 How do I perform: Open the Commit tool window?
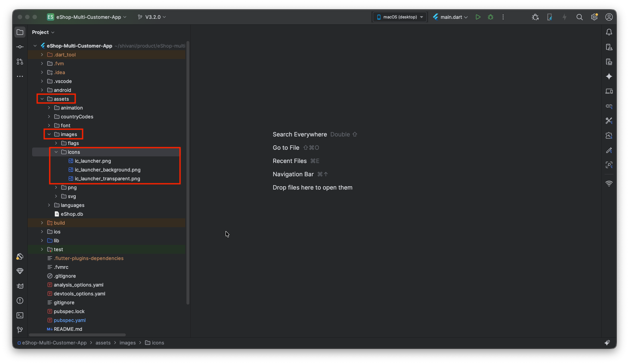[20, 47]
